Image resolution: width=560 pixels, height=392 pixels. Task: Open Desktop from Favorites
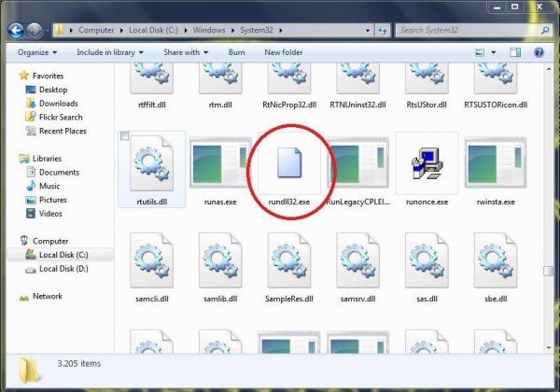(53, 90)
